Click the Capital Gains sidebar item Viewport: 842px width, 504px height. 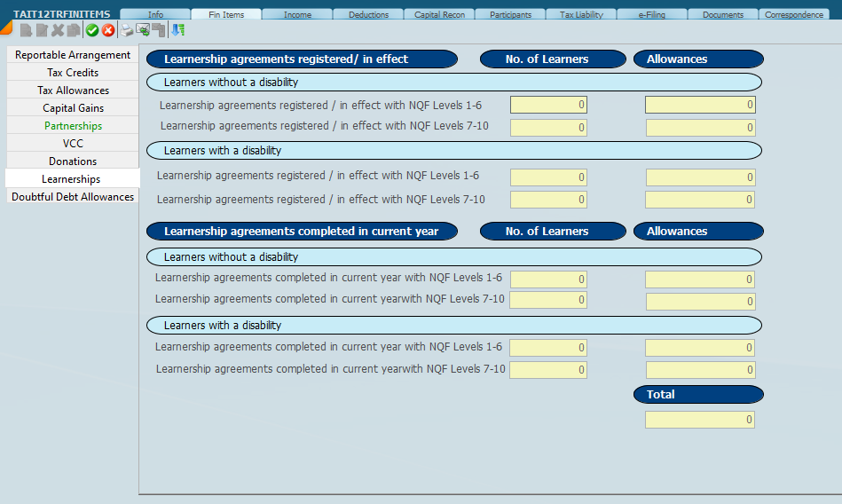(73, 108)
